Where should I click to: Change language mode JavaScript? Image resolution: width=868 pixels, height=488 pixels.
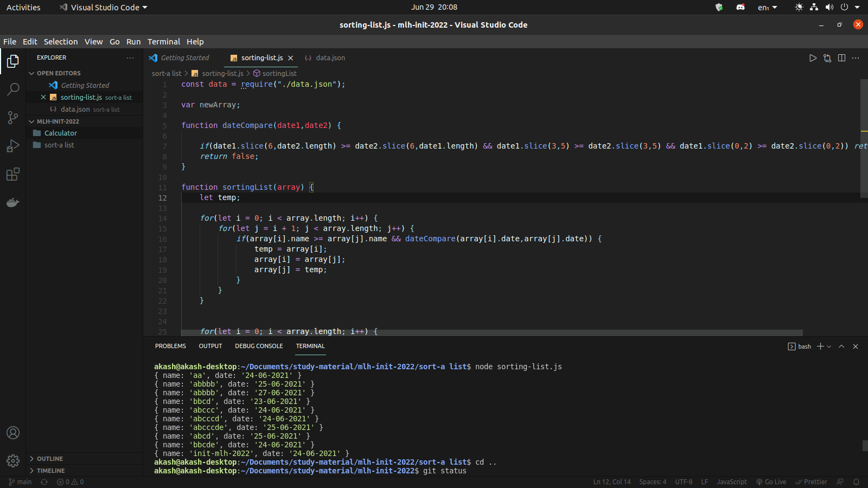[x=731, y=482]
